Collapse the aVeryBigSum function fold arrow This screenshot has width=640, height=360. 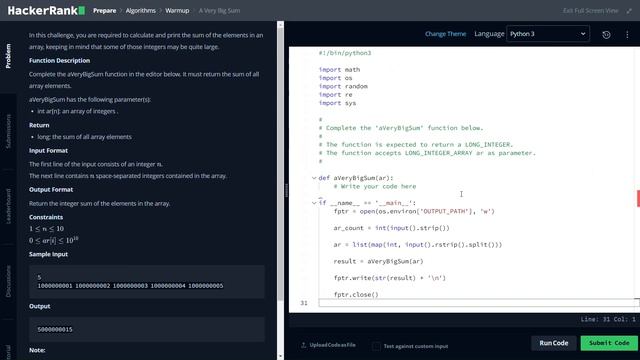pos(314,178)
